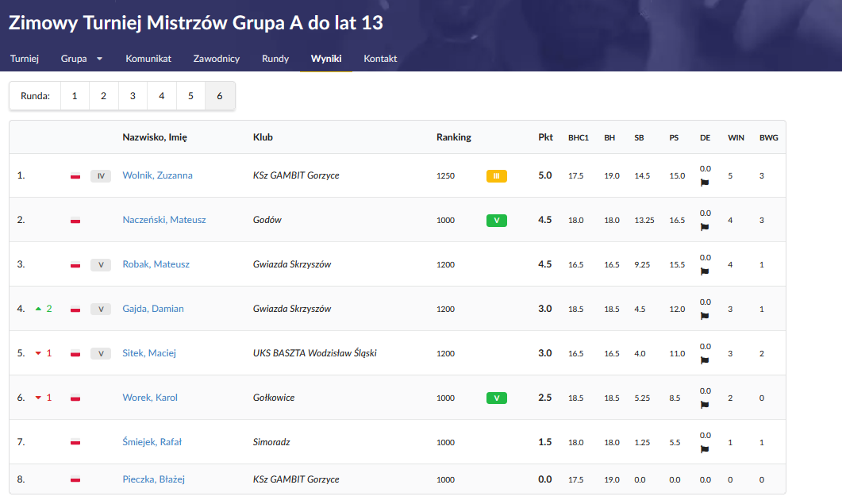Click the grey IV badge beside Wolnik
The image size is (842, 504).
click(x=100, y=176)
